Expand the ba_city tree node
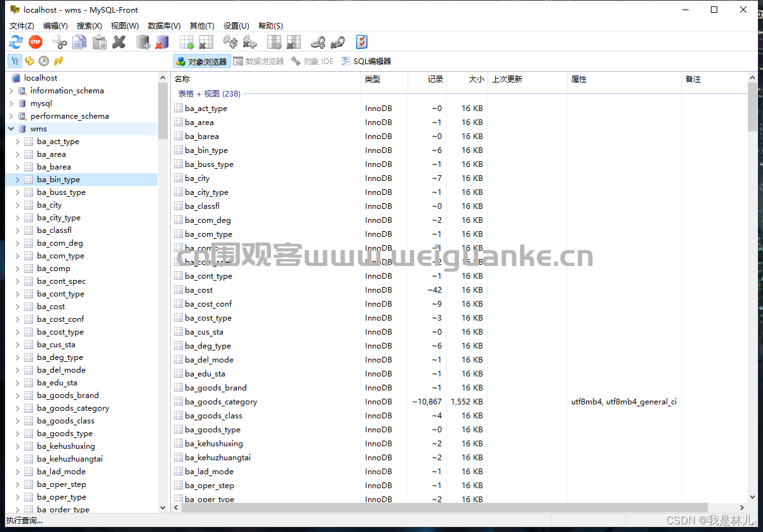763x532 pixels. pyautogui.click(x=17, y=205)
